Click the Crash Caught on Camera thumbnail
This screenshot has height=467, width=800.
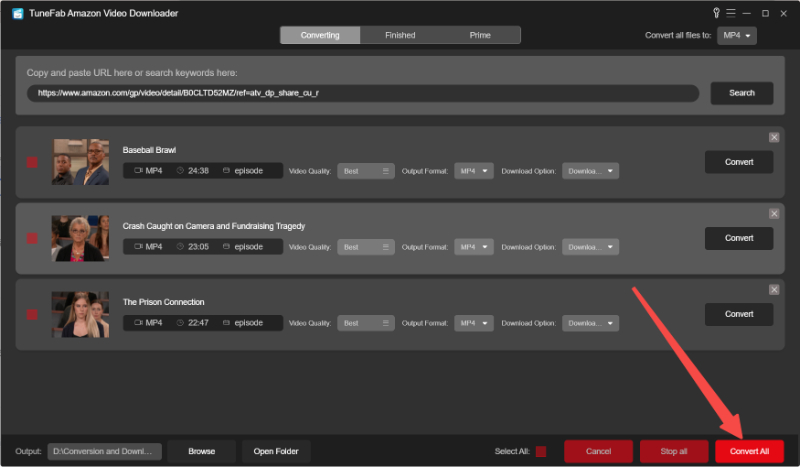coord(81,238)
